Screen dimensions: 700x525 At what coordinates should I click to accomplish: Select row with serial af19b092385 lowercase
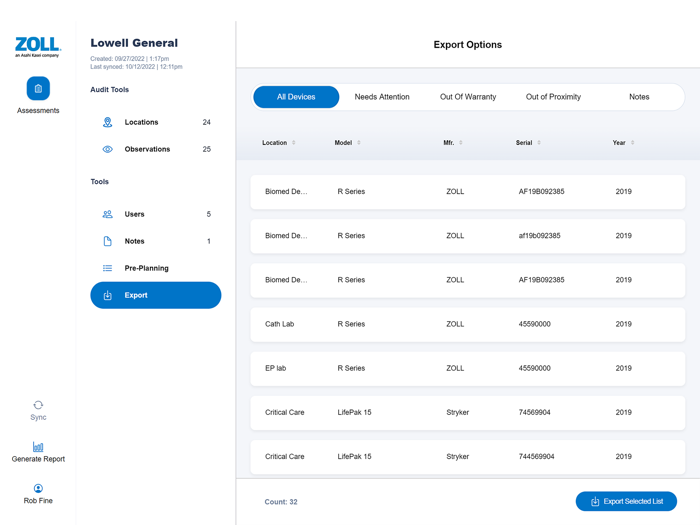pos(539,236)
